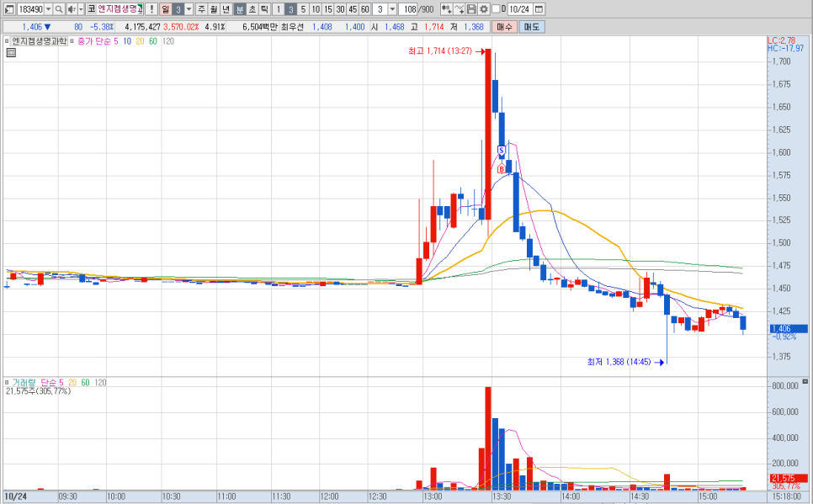This screenshot has width=813, height=504.
Task: Click the chart window menu icon at top-left
Action: 9,9
